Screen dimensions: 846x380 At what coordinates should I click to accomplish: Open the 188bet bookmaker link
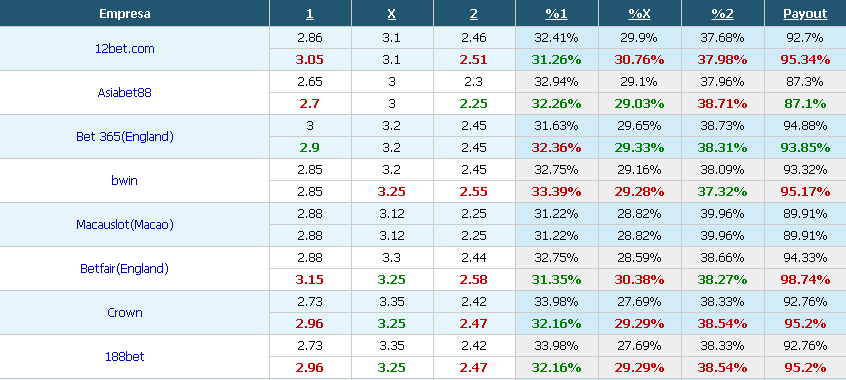125,356
